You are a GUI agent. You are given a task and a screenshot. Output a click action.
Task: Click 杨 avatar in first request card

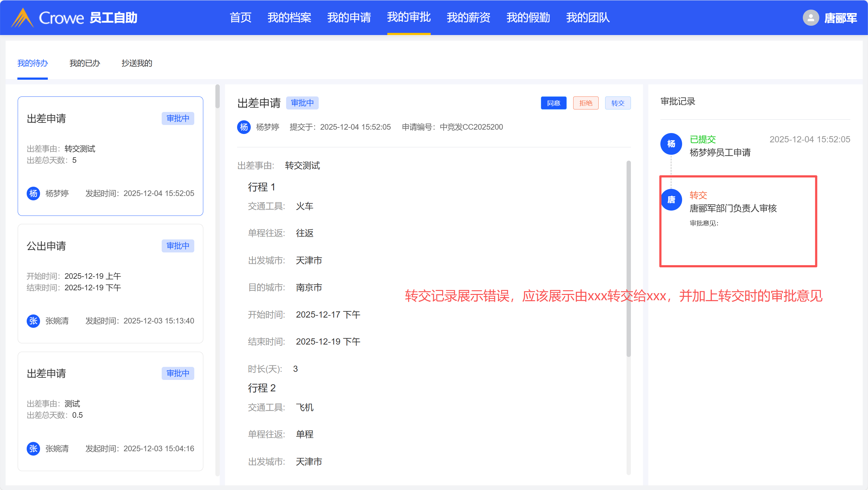(33, 193)
